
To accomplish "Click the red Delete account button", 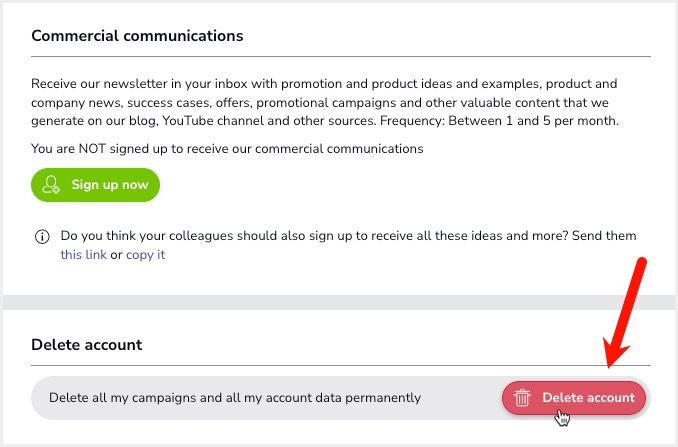I will pos(574,398).
